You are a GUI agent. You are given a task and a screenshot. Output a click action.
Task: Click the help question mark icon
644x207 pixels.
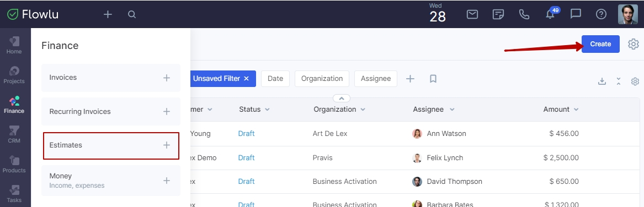601,14
